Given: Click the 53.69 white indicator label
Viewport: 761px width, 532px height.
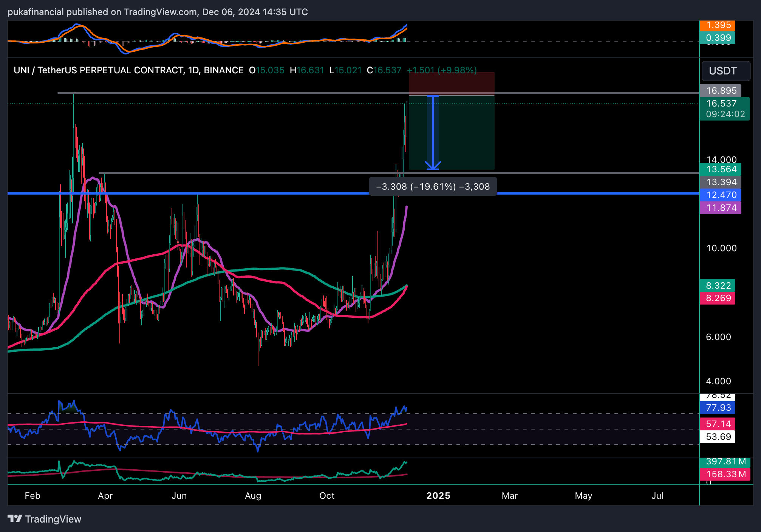Looking at the screenshot, I should (717, 437).
